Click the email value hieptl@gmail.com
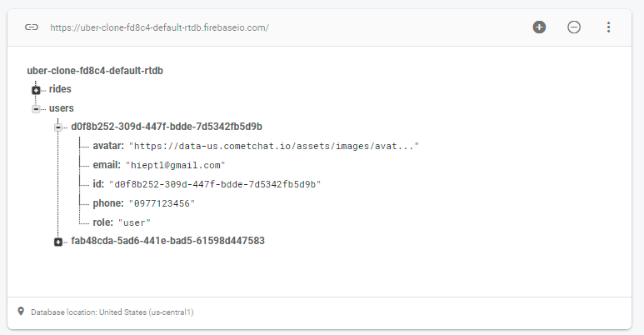The width and height of the screenshot is (644, 335). tap(176, 165)
